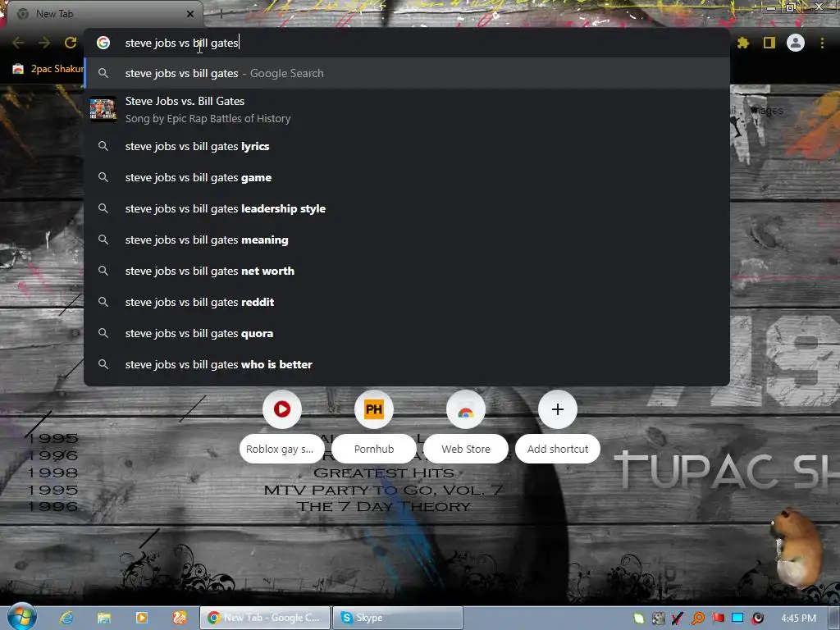Minimize the Chrome window
The image size is (840, 630).
pyautogui.click(x=771, y=7)
